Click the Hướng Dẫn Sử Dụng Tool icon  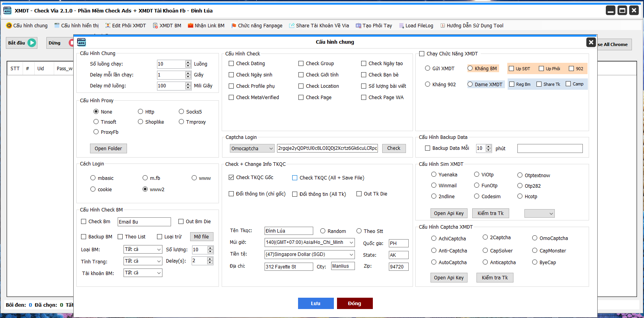click(443, 25)
